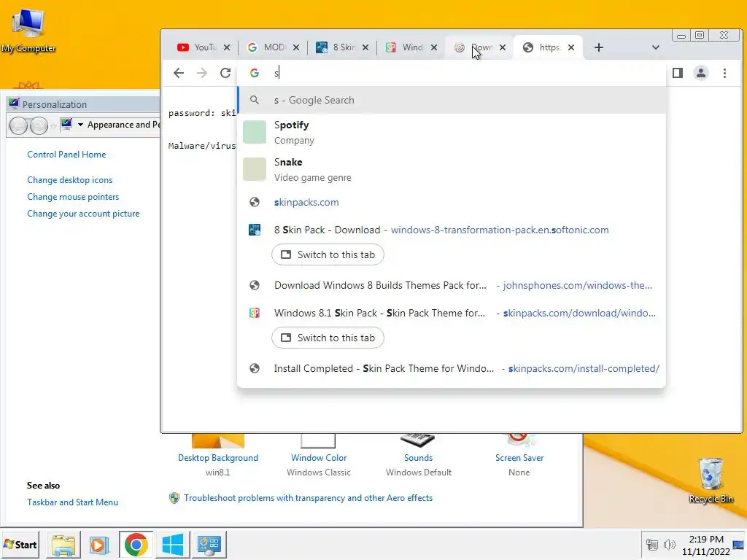Choose the Snake video game suggestion
Viewport: 747px width, 560px height.
[452, 169]
